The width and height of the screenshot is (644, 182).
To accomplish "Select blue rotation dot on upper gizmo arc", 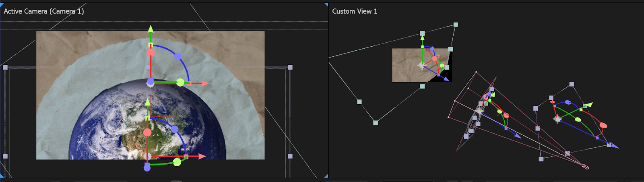I will click(178, 56).
